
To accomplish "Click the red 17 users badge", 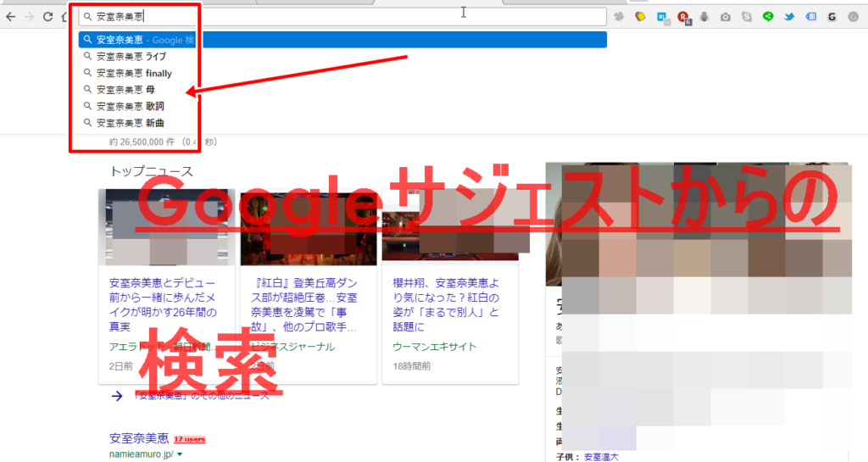I will 189,439.
